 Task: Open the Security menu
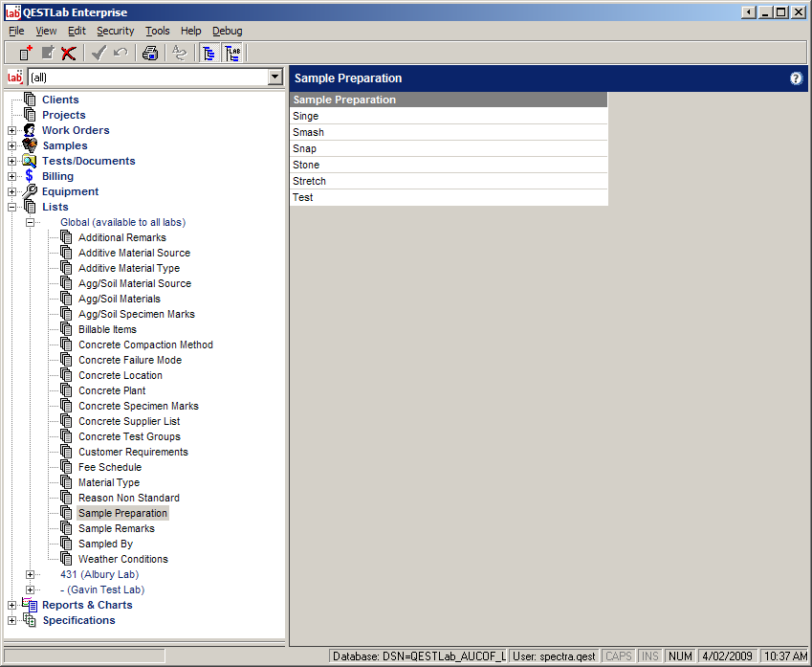coord(115,31)
